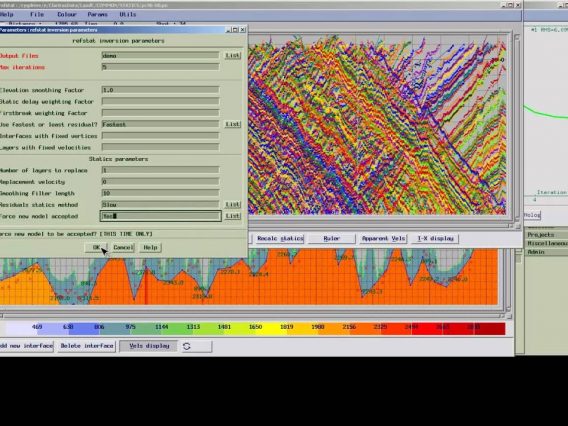Toggle the Vels display button

(x=149, y=346)
